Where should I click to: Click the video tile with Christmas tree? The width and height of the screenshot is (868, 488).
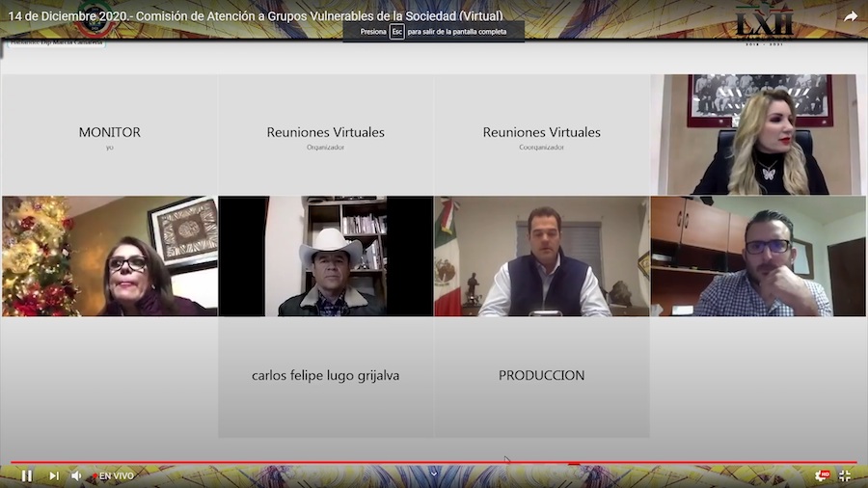pos(109,257)
